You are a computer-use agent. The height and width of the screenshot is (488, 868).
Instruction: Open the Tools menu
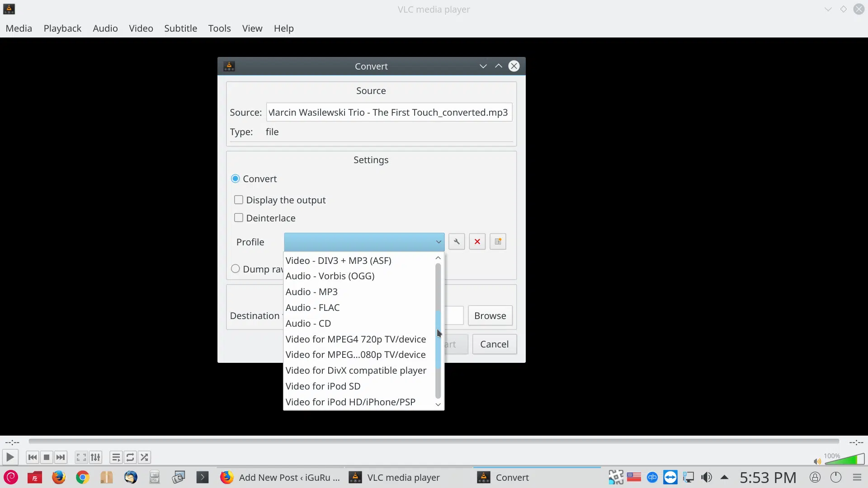(x=219, y=28)
